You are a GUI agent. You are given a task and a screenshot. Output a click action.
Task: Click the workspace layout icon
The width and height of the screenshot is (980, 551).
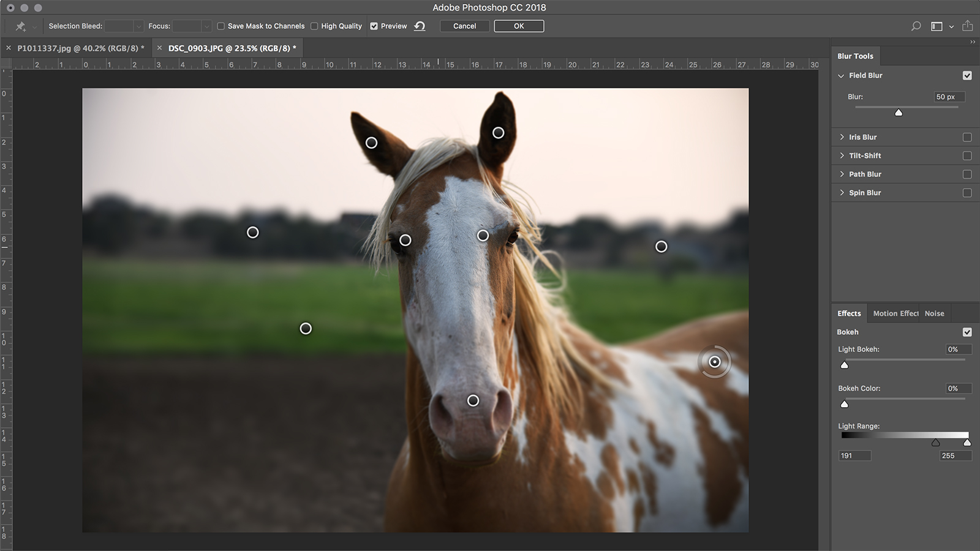pyautogui.click(x=937, y=26)
